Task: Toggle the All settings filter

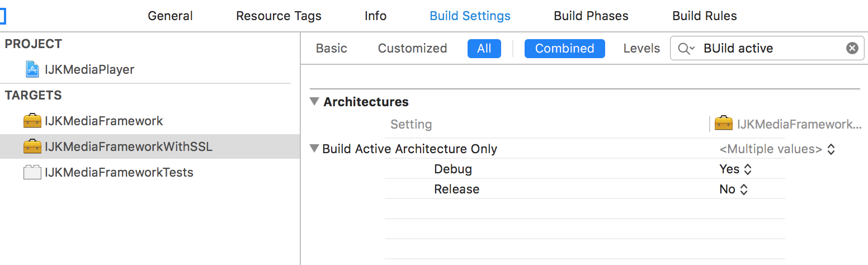Action: [x=484, y=49]
